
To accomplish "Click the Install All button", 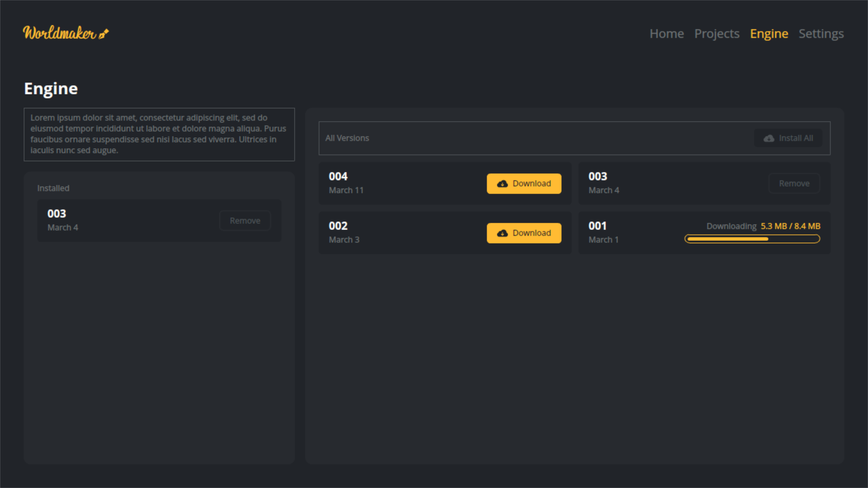I will click(788, 138).
